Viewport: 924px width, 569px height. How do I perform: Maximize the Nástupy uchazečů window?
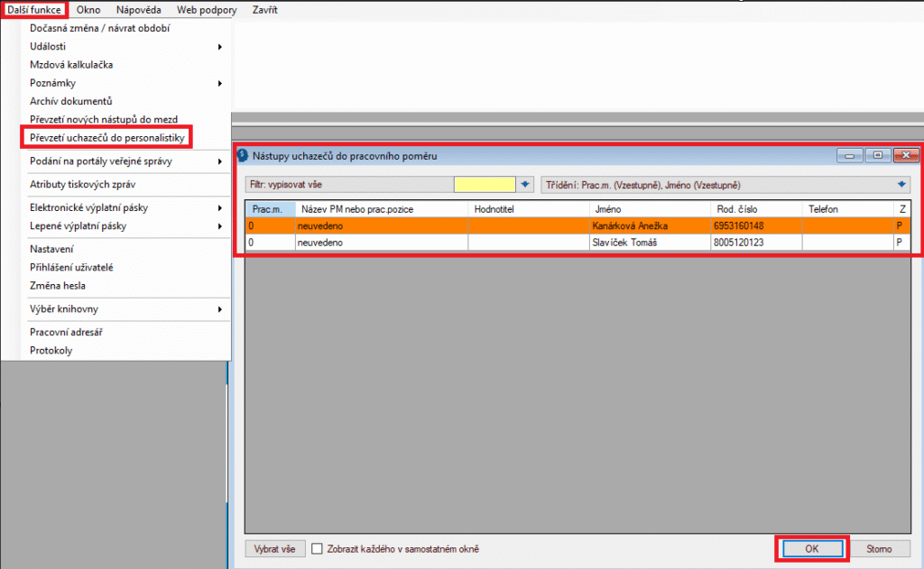pyautogui.click(x=878, y=155)
